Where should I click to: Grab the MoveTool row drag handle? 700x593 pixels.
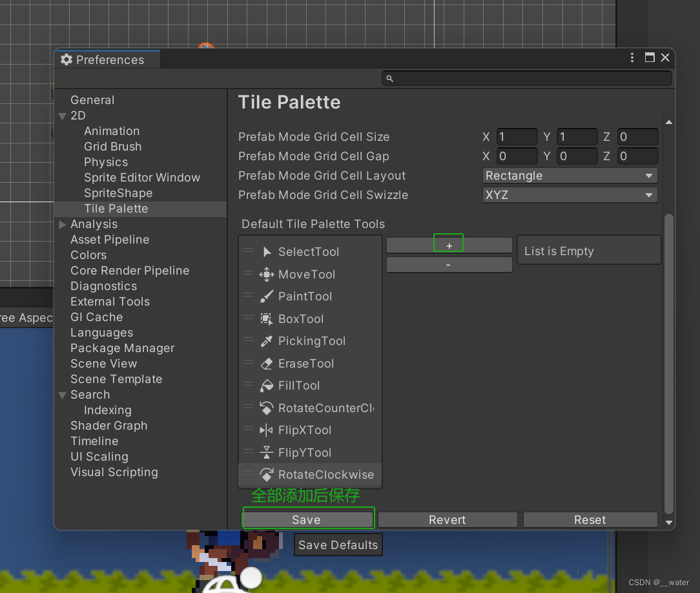(x=248, y=273)
